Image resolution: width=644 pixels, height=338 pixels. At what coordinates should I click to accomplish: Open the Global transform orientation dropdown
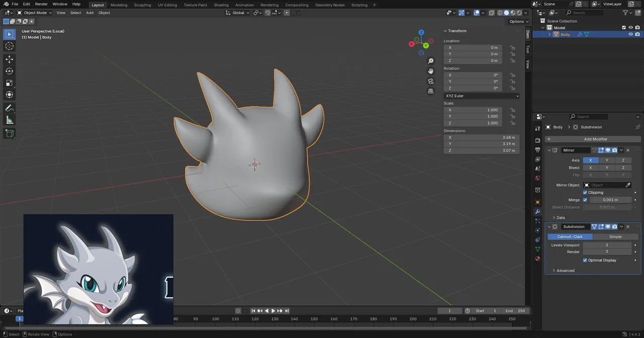tap(237, 13)
